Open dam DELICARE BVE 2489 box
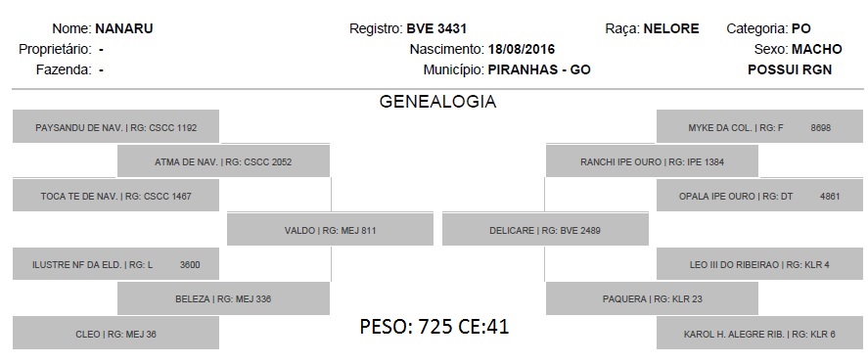 click(545, 230)
